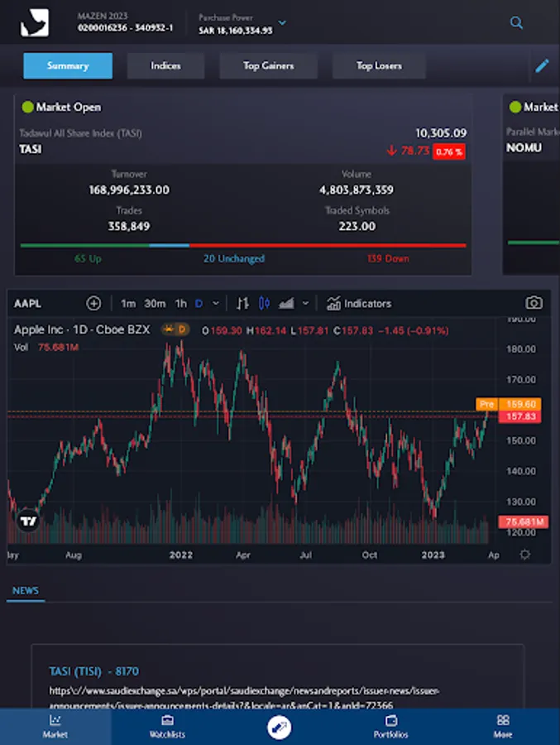560x745 pixels.
Task: Click the 157.83 last price label
Action: [x=520, y=416]
